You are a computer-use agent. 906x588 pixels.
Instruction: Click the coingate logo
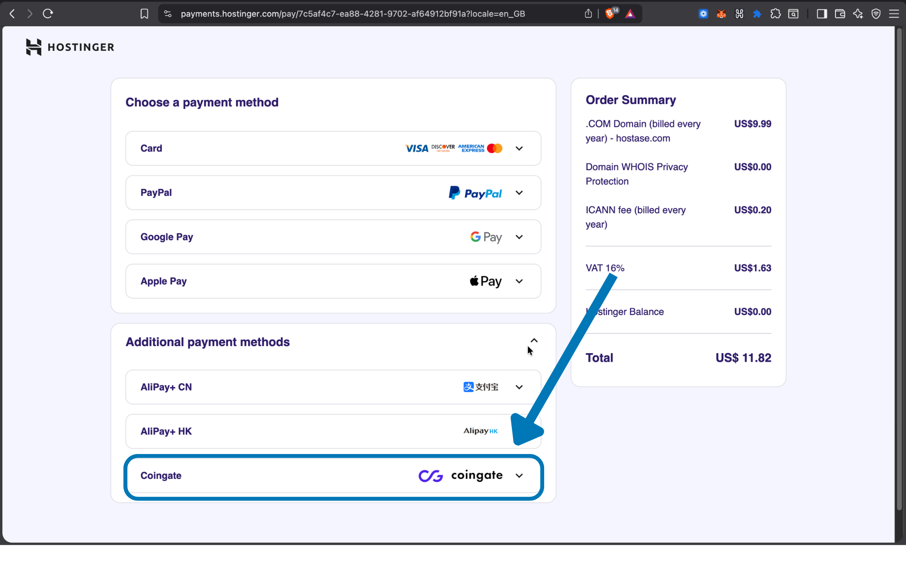pyautogui.click(x=461, y=476)
